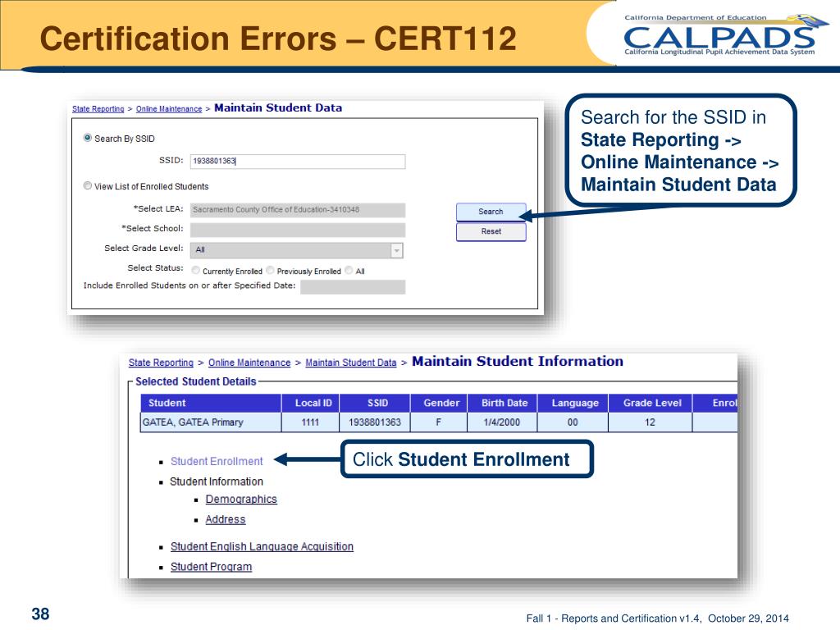Pick the All status radio option
The image size is (840, 630).
[x=349, y=270]
